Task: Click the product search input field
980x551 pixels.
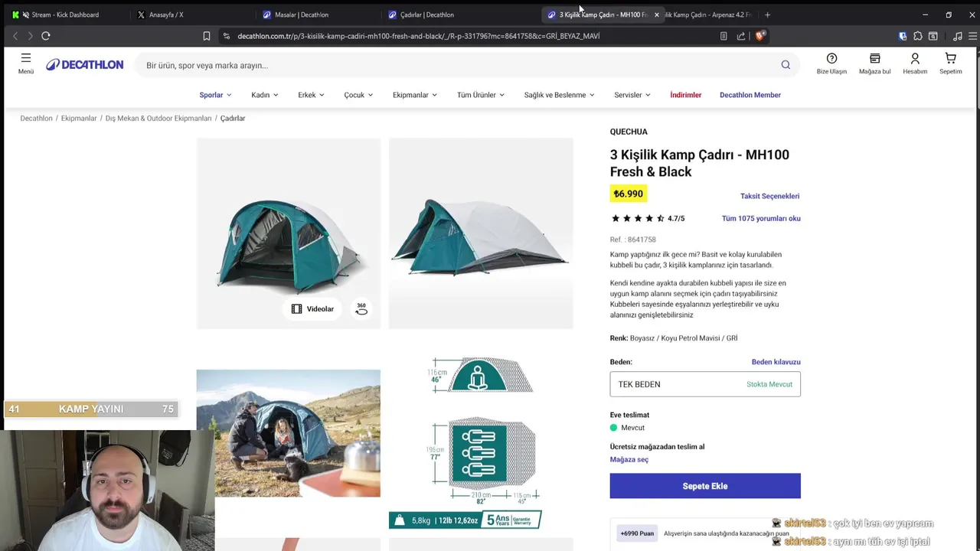Action: (459, 65)
